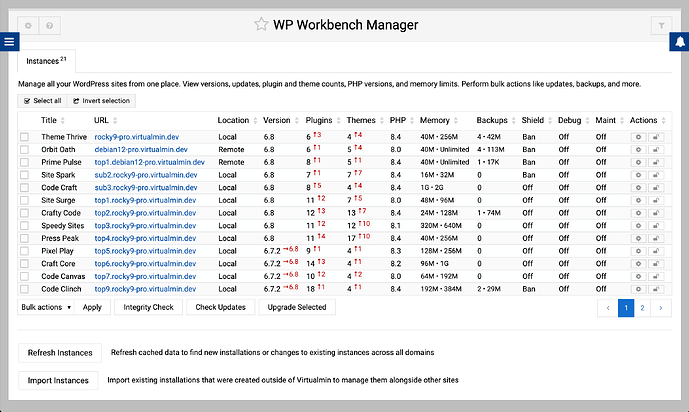Go to page 2 of instances

tap(642, 308)
